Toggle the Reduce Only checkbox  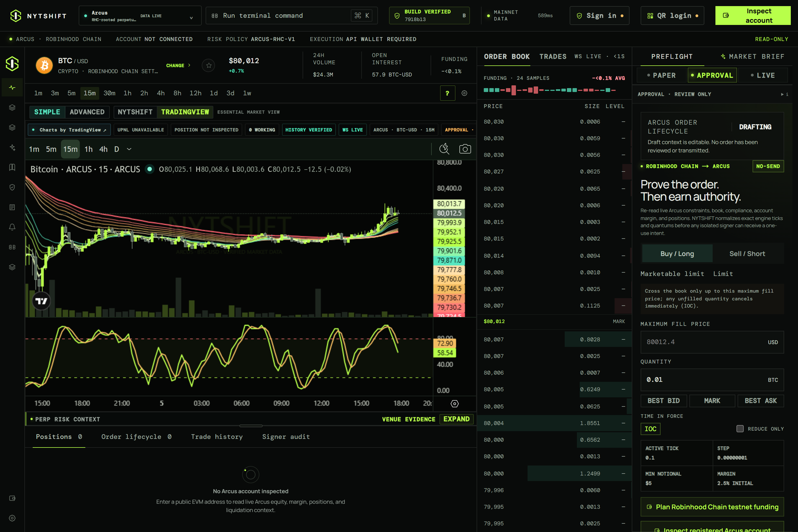pyautogui.click(x=740, y=429)
